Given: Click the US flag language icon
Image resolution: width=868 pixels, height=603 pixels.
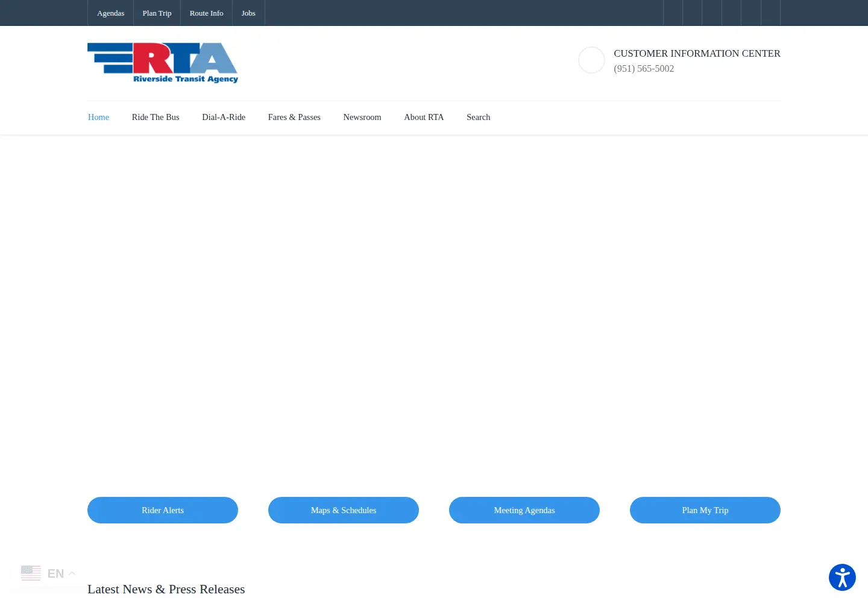Looking at the screenshot, I should (31, 573).
